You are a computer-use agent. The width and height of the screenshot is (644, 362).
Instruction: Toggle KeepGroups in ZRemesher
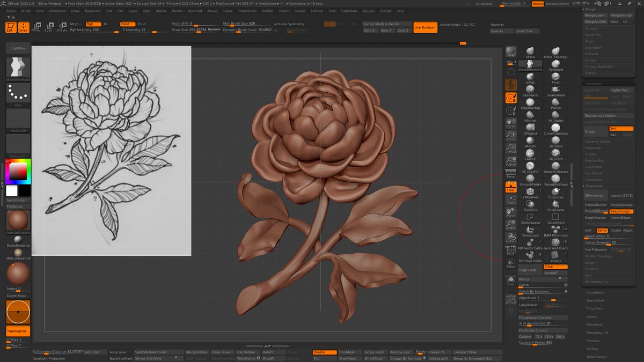pos(621,211)
